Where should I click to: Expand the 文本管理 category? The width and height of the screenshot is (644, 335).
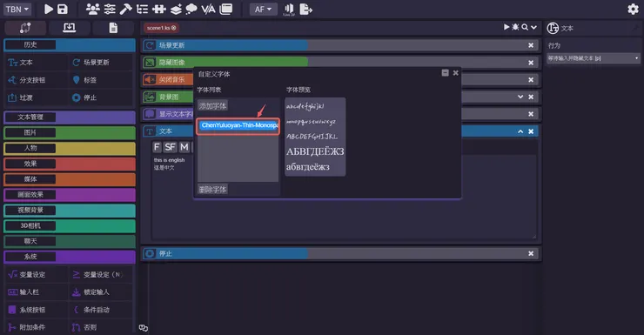[70, 117]
